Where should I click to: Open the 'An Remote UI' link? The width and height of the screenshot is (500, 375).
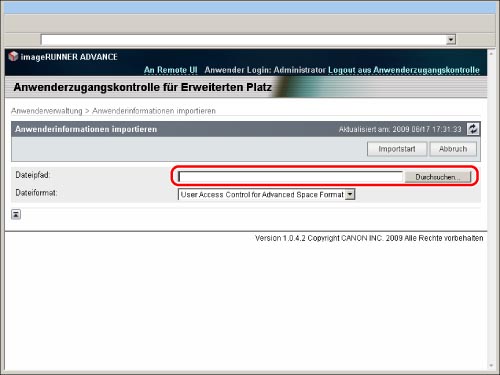pos(171,70)
